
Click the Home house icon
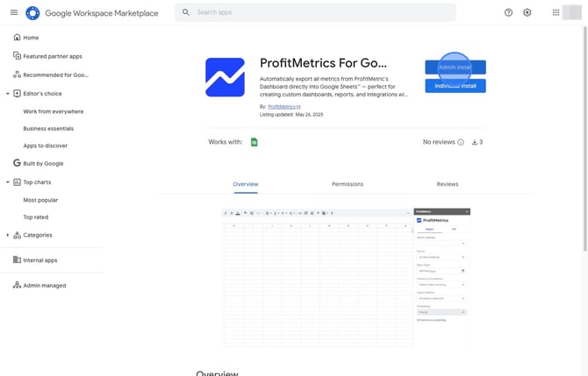[17, 37]
